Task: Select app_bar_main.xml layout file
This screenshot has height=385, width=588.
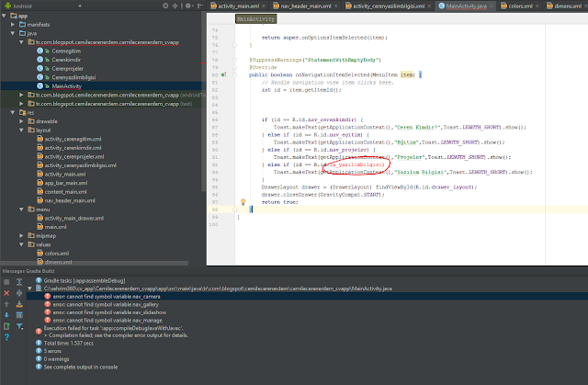Action: [66, 183]
